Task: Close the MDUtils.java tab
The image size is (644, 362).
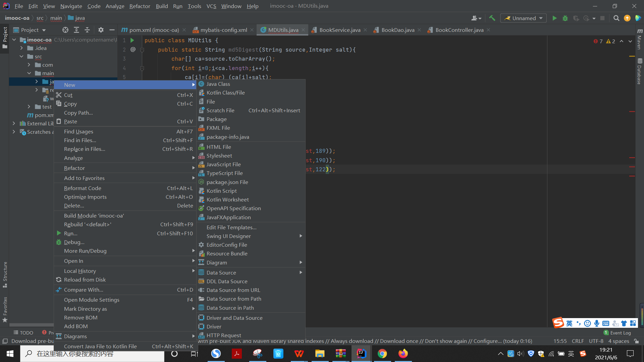Action: (x=303, y=30)
